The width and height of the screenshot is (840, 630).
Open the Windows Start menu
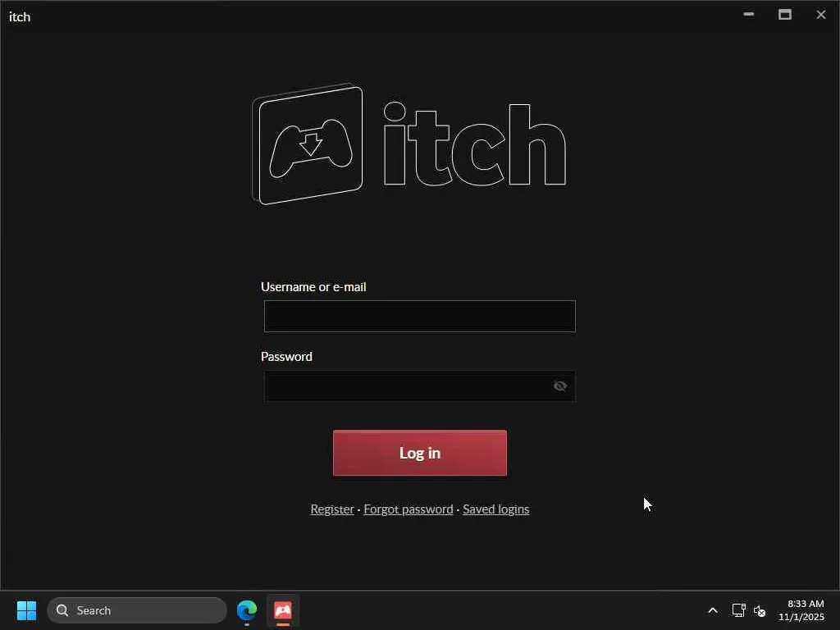(26, 610)
